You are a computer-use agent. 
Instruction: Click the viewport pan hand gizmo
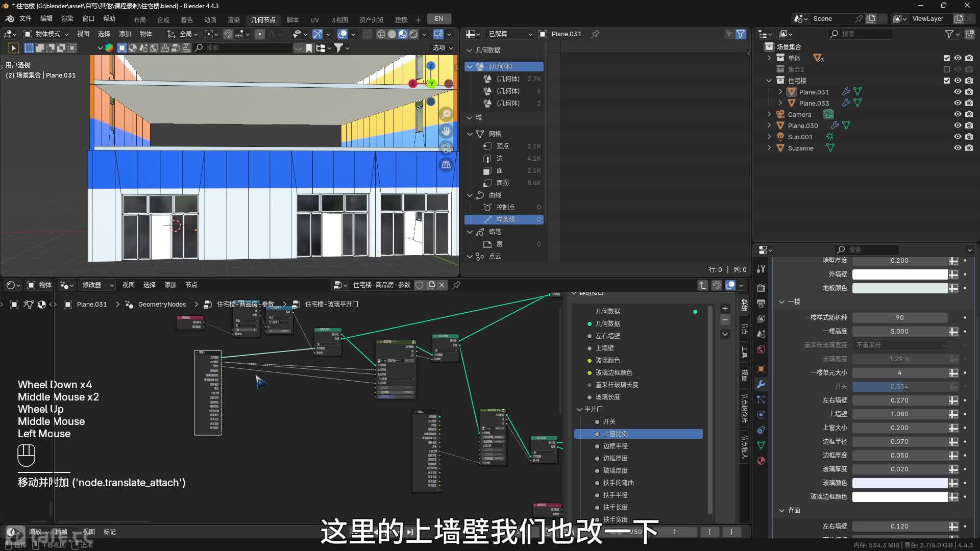[446, 131]
